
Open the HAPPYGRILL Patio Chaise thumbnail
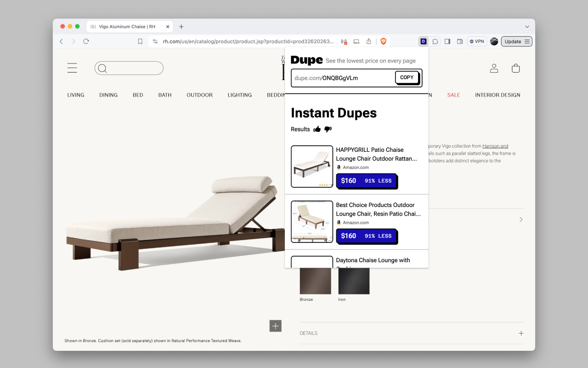tap(312, 167)
